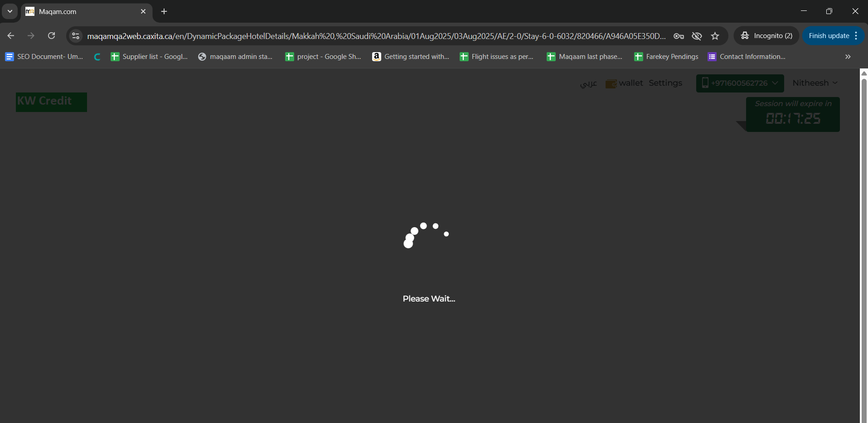This screenshot has width=868, height=423.
Task: Open the Incognito (2) indicator
Action: pos(767,36)
